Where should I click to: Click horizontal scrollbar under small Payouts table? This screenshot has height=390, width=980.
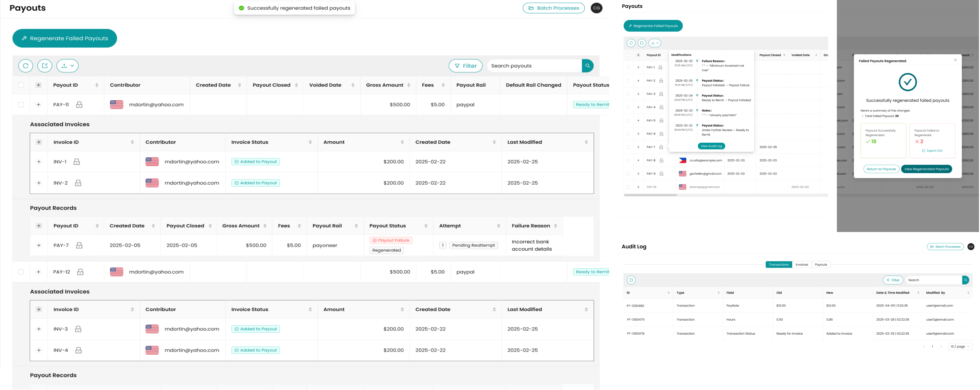click(x=650, y=195)
